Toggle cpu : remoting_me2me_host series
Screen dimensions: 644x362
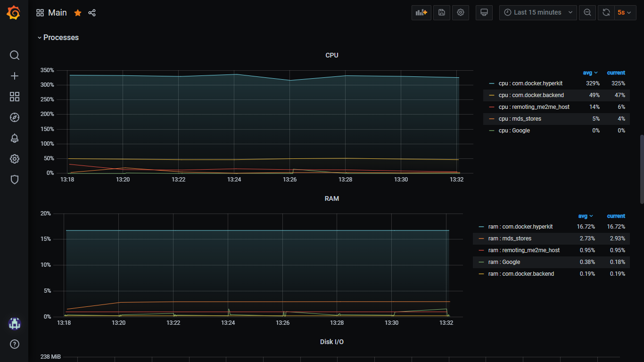point(534,107)
